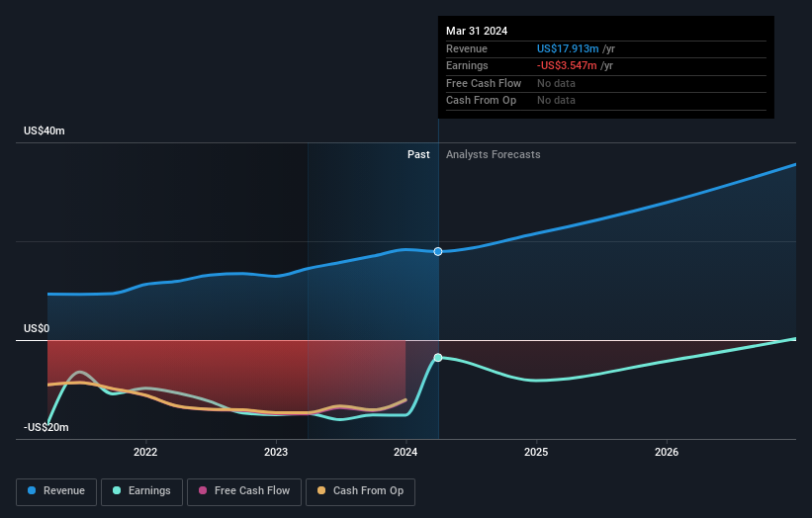Viewport: 812px width, 518px height.
Task: Click the pink Free Cash Flow legend dot
Action: (x=203, y=490)
